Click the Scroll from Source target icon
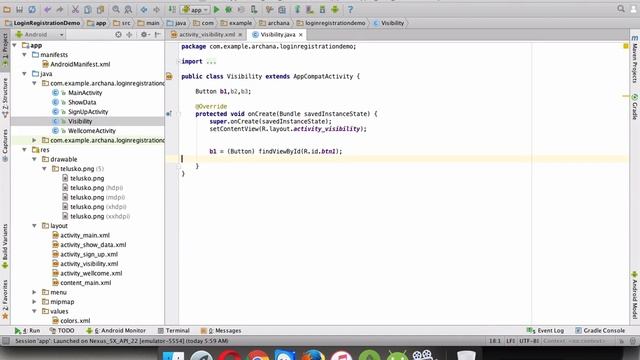This screenshot has width=640, height=360. click(x=118, y=35)
